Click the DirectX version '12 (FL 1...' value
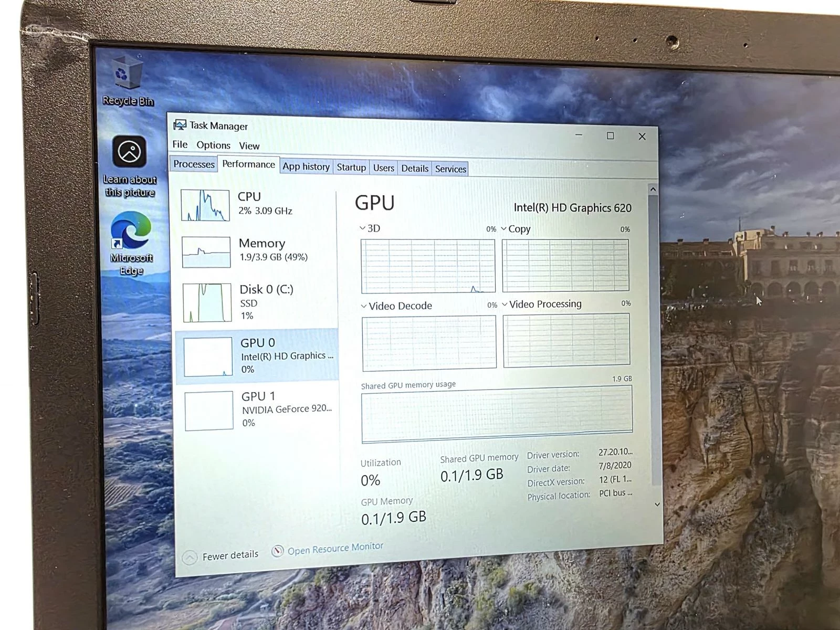Image resolution: width=840 pixels, height=630 pixels. point(615,479)
